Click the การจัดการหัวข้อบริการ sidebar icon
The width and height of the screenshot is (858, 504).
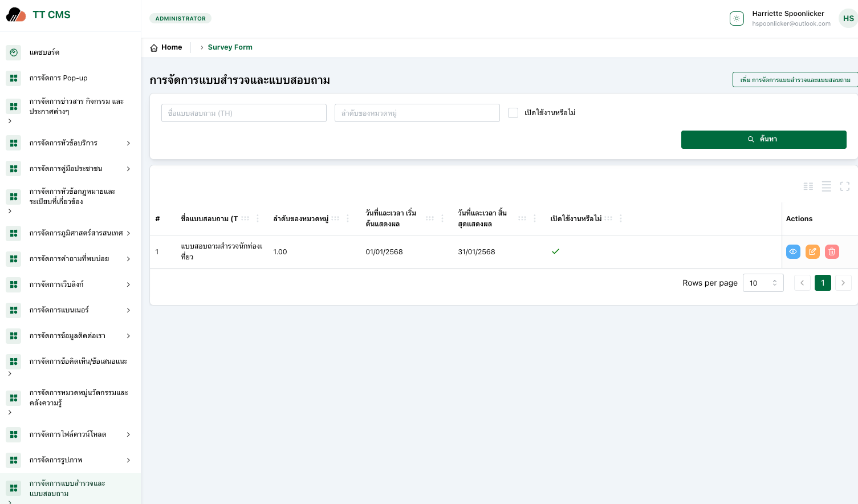click(x=14, y=143)
